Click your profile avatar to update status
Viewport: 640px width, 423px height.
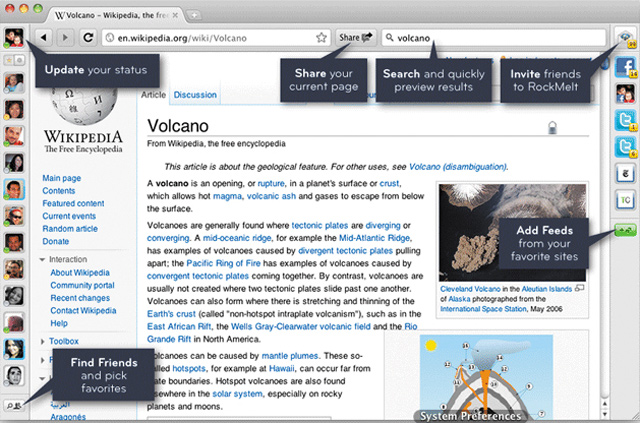pyautogui.click(x=14, y=38)
